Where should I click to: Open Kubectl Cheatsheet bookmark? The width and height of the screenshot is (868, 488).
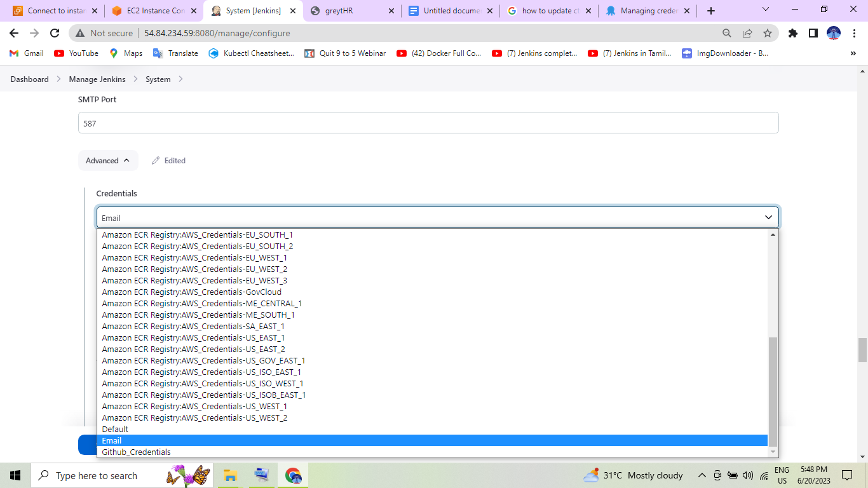[252, 53]
